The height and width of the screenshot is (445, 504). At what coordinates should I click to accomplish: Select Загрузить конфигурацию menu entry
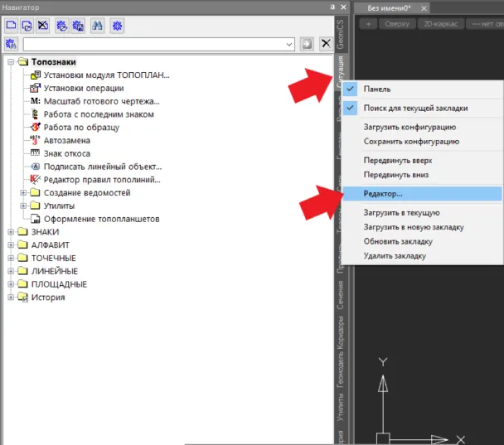[409, 128]
